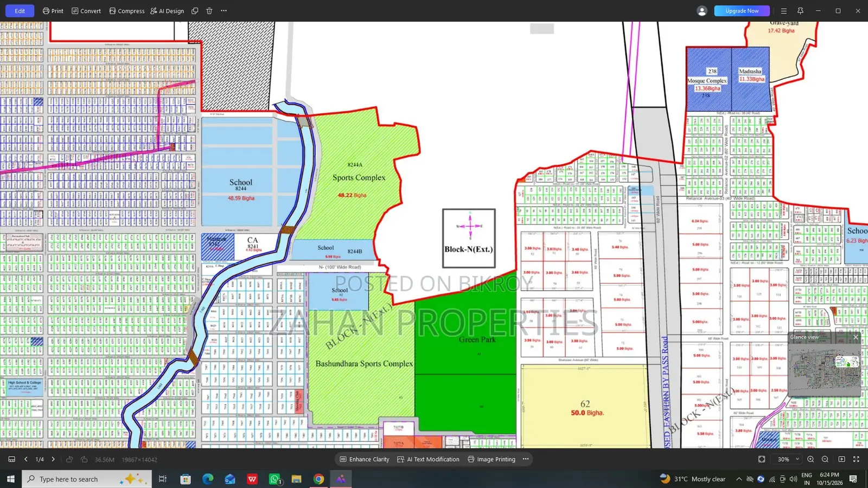Open Task View on the taskbar
868x488 pixels.
162,479
